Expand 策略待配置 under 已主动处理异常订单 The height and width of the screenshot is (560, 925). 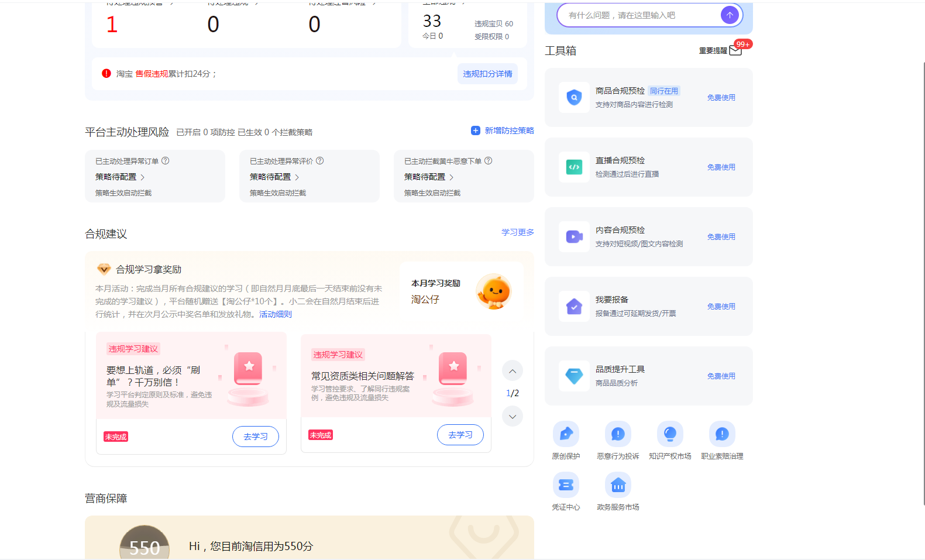(x=120, y=177)
